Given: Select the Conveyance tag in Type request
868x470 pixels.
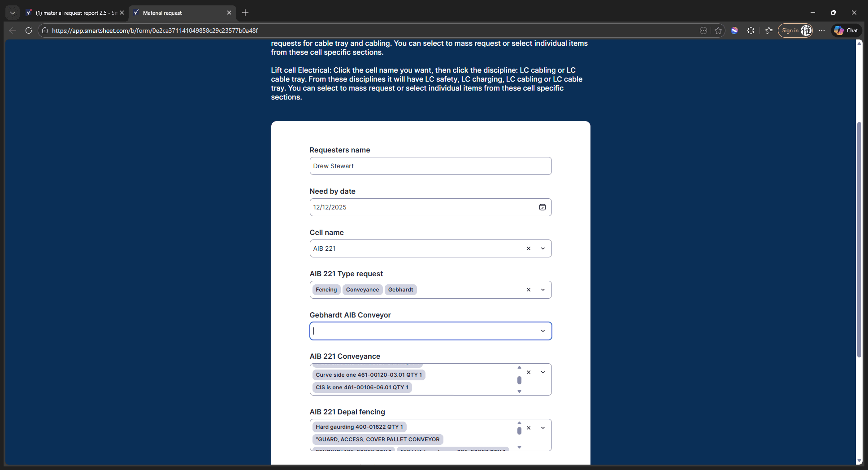Looking at the screenshot, I should click(362, 290).
